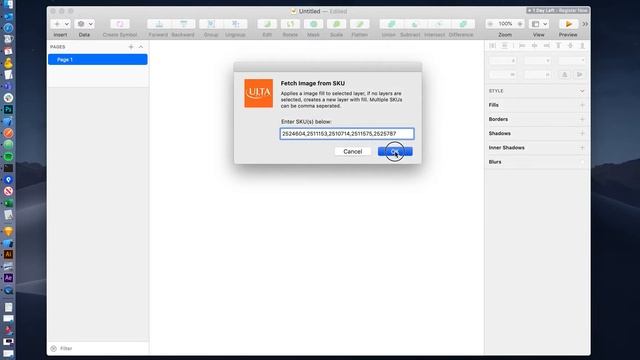
Task: Open the Data toolbar menu
Action: pyautogui.click(x=85, y=24)
